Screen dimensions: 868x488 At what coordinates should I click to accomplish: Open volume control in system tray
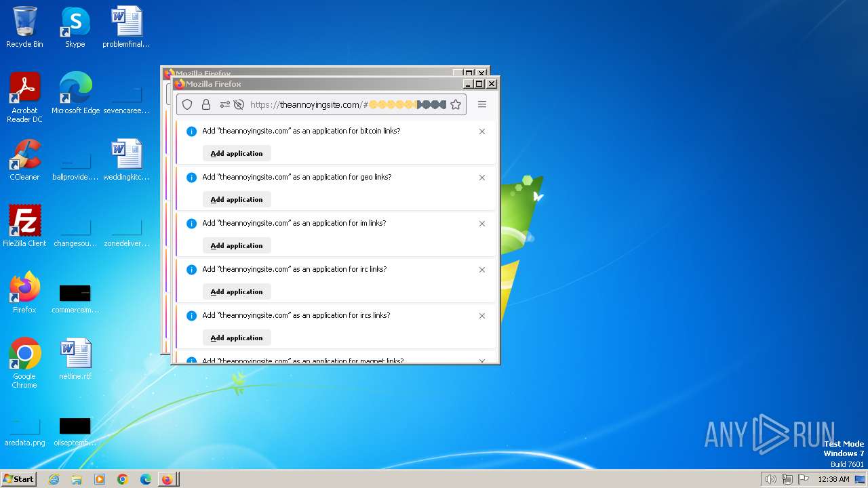(770, 479)
